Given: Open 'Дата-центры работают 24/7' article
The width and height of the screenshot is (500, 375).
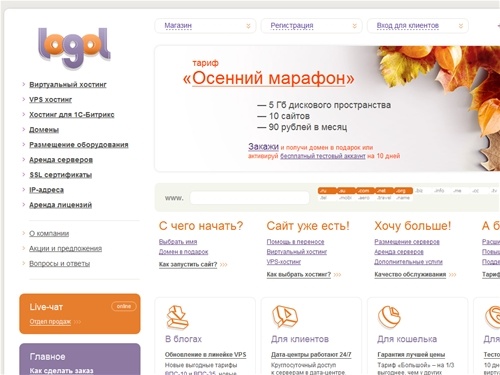Looking at the screenshot, I should 311,355.
